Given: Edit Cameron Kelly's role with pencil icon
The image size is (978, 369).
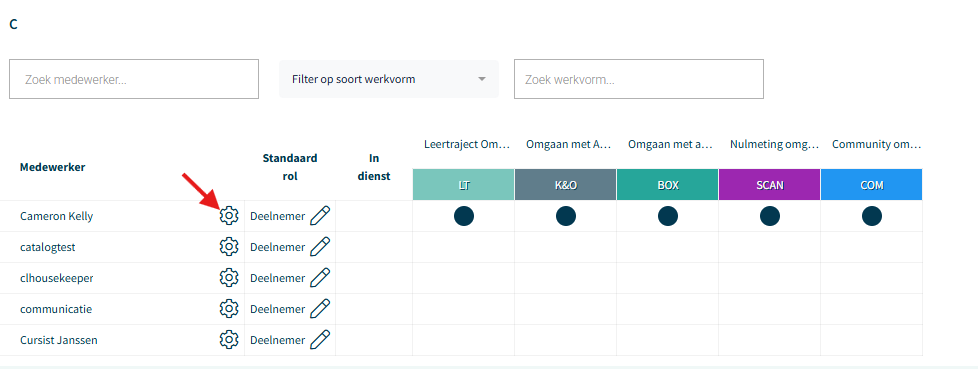Looking at the screenshot, I should [x=320, y=216].
